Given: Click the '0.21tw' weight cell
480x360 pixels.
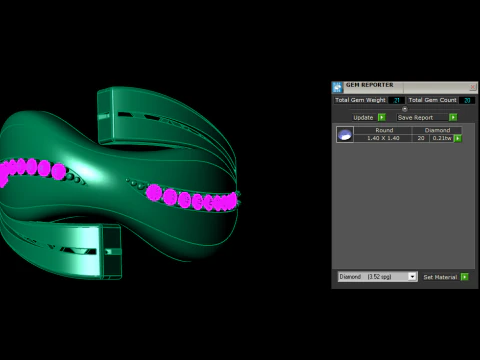Looking at the screenshot, I should point(442,138).
